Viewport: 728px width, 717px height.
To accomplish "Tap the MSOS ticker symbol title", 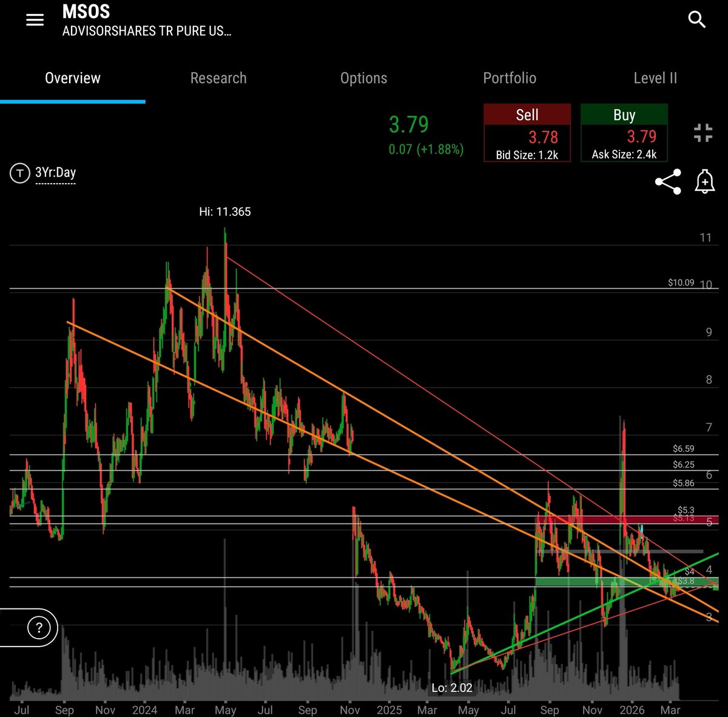I will pyautogui.click(x=86, y=12).
